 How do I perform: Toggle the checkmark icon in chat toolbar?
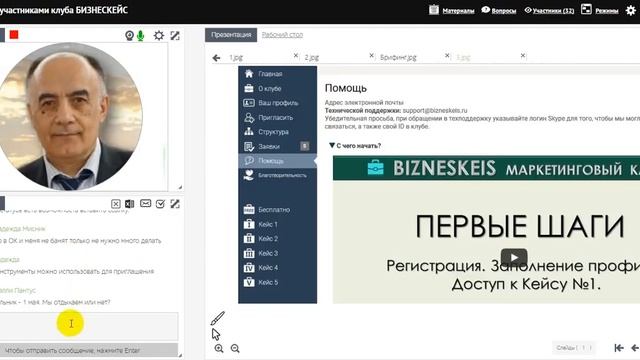(160, 204)
